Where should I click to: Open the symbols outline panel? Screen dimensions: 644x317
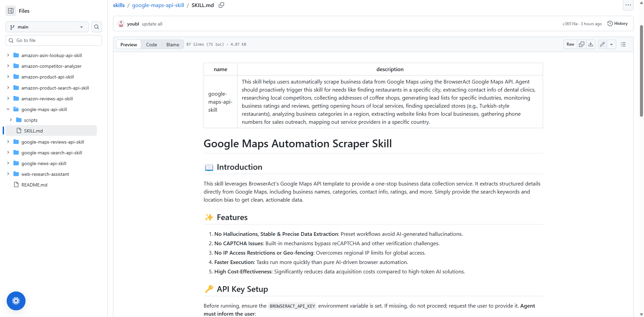pos(624,44)
